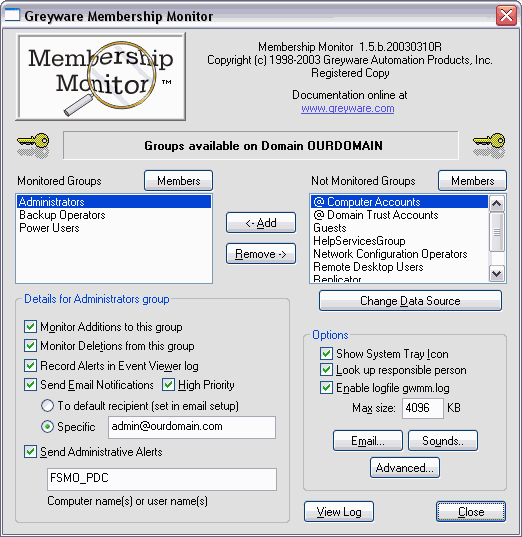522x537 pixels.
Task: Click the Membership Monitor magnifier logo
Action: tap(101, 77)
